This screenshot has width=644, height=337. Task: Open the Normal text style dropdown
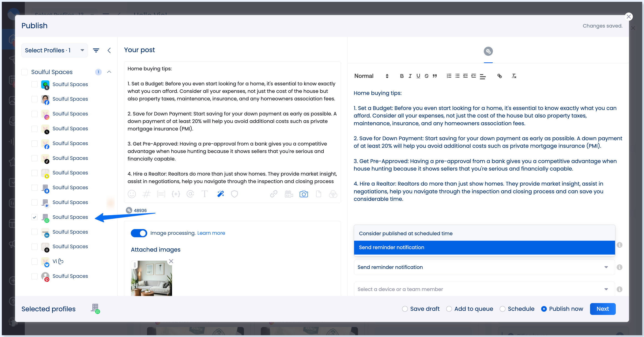coord(371,76)
